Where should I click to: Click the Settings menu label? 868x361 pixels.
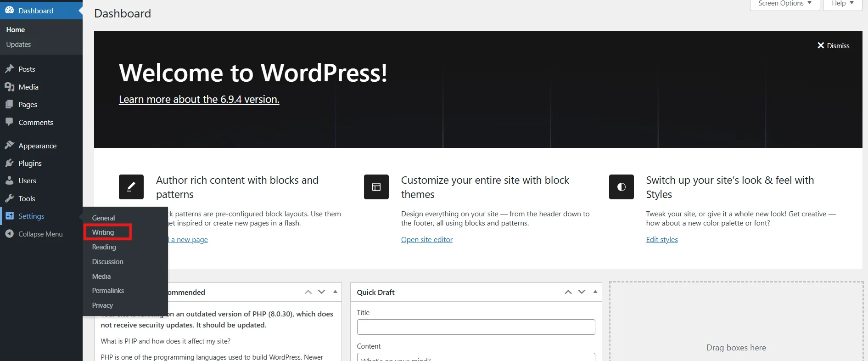pos(31,216)
